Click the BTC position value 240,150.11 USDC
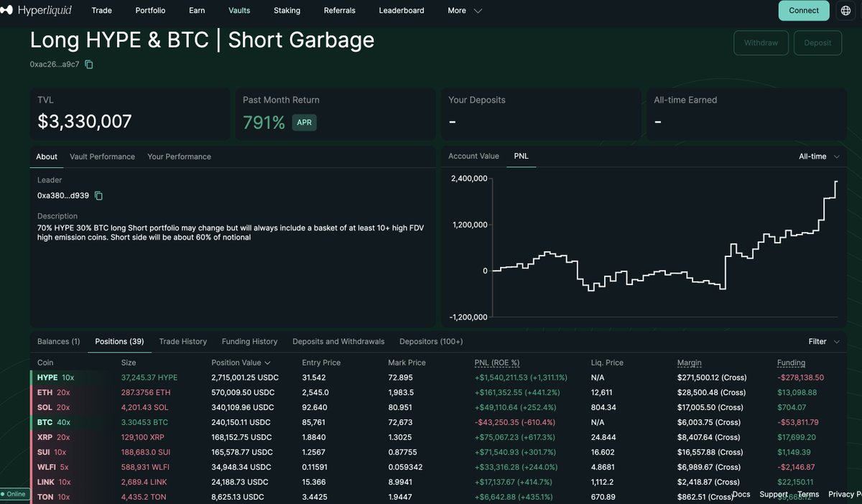 click(241, 422)
